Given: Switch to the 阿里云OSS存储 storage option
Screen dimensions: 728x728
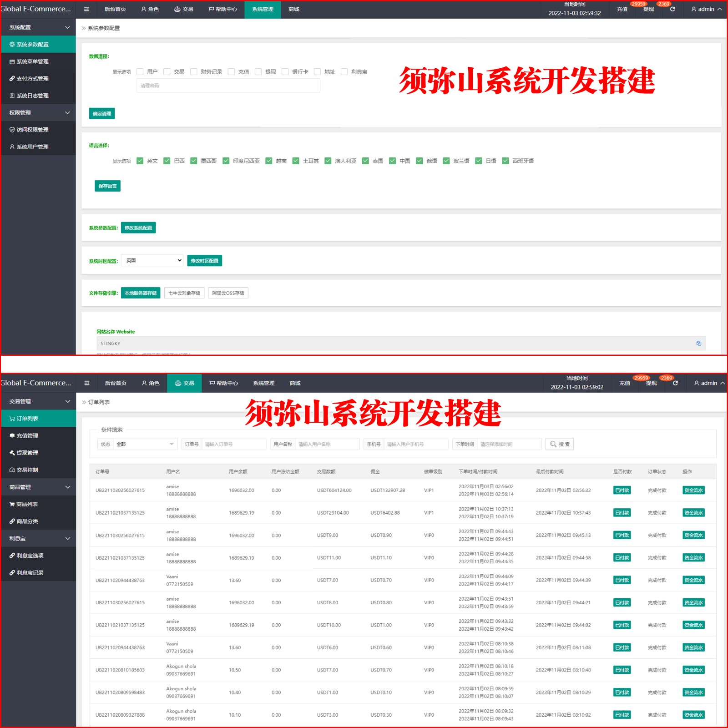Looking at the screenshot, I should click(x=228, y=293).
